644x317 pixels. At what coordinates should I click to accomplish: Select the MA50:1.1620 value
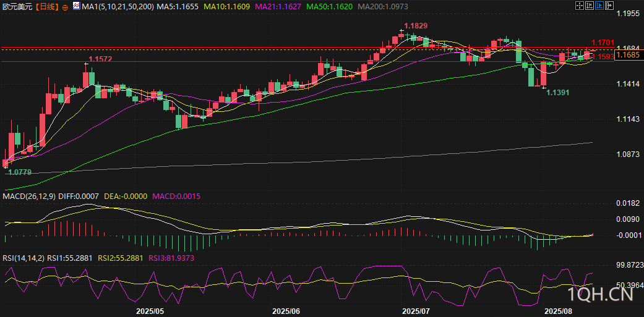coord(329,7)
